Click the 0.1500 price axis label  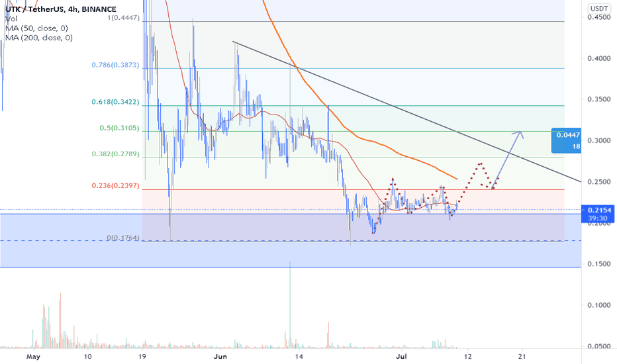(x=599, y=264)
